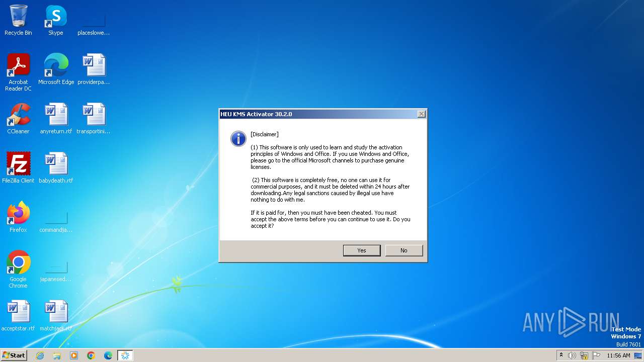Open Edge from the taskbar

(x=108, y=355)
